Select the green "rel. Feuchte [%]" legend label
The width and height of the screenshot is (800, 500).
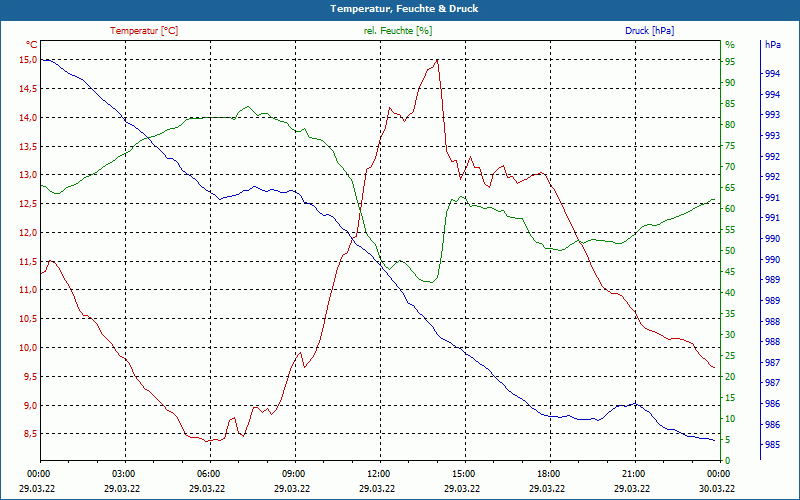pyautogui.click(x=398, y=31)
